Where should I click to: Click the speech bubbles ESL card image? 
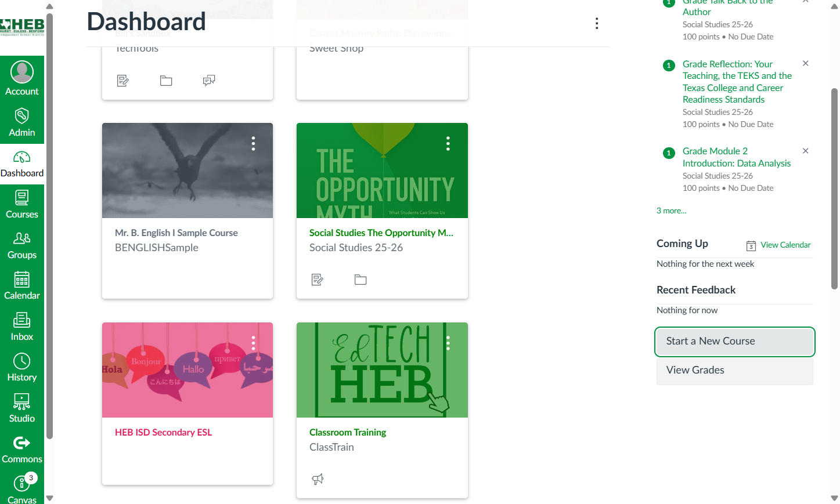coord(188,370)
